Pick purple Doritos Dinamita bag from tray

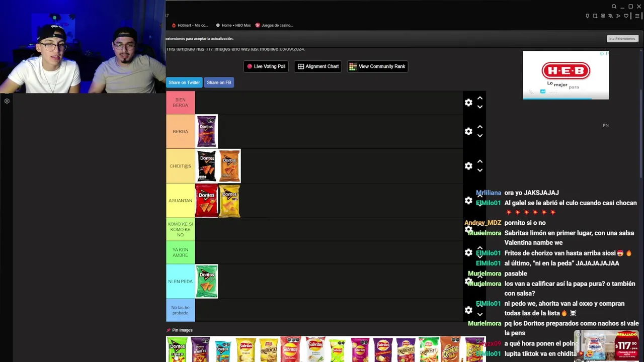pos(200,349)
